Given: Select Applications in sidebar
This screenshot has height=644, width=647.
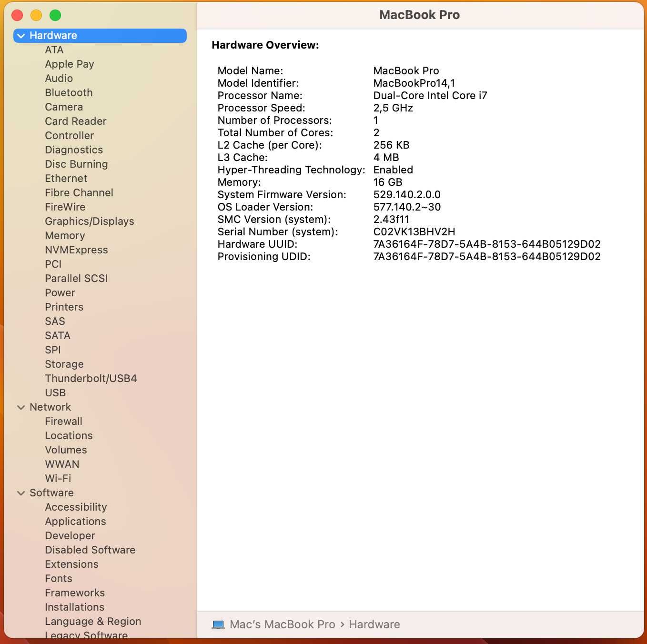Looking at the screenshot, I should [75, 522].
